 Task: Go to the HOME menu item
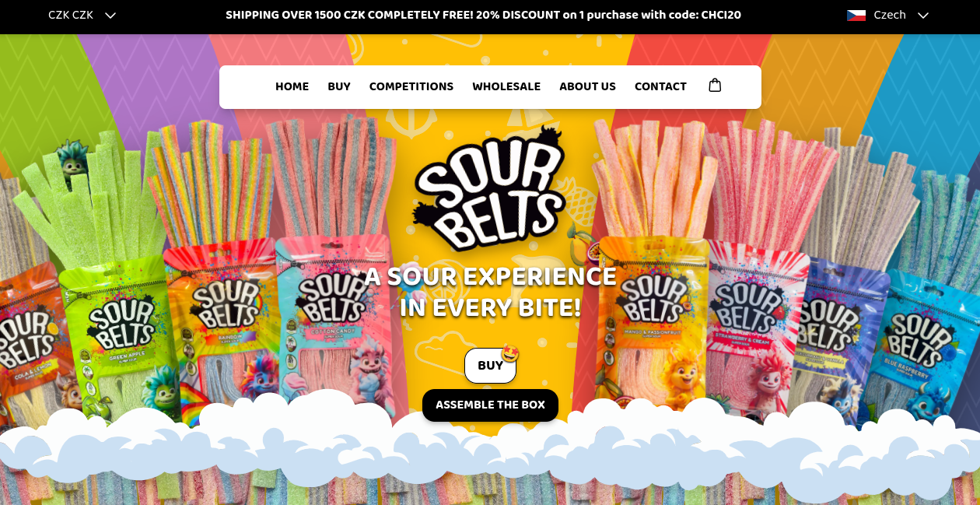(292, 86)
